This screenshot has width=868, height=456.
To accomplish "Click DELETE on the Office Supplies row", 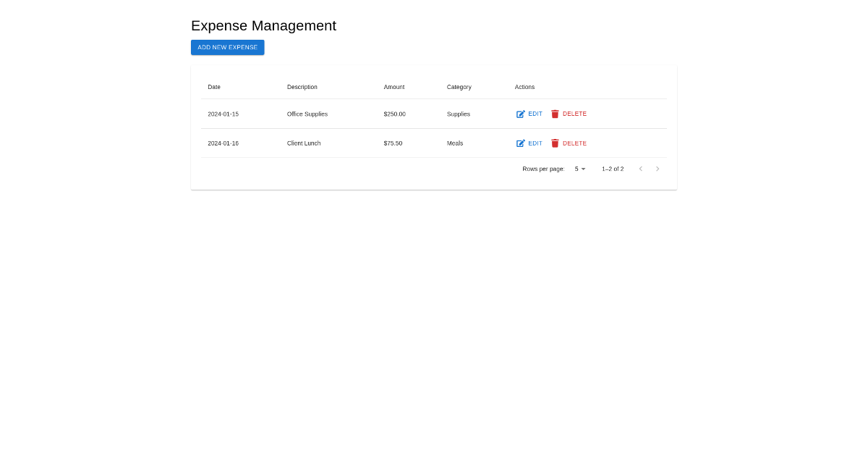I will click(569, 114).
